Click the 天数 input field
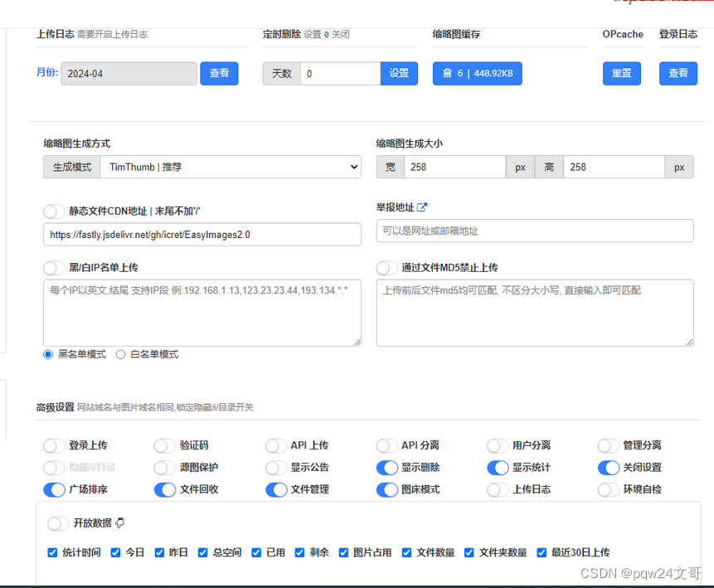This screenshot has width=714, height=588. (340, 73)
